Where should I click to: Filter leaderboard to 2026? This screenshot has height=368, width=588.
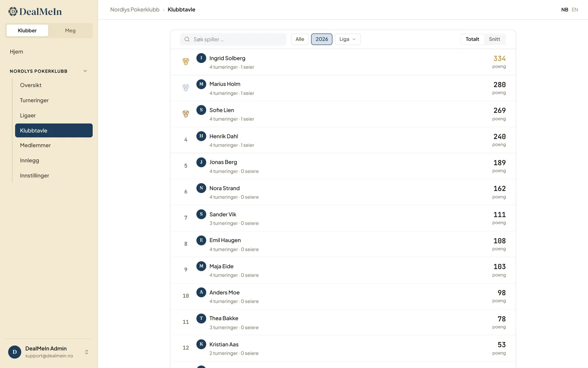pyautogui.click(x=322, y=39)
